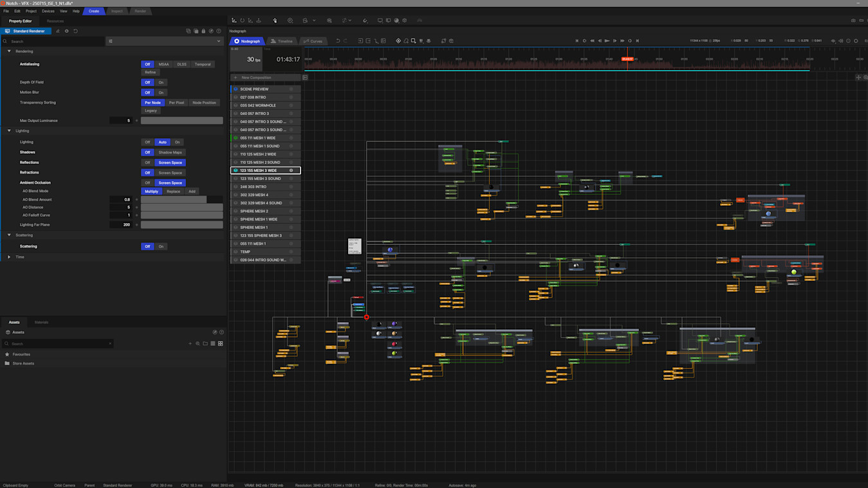
Task: Jump to the start of the timeline
Action: click(577, 41)
